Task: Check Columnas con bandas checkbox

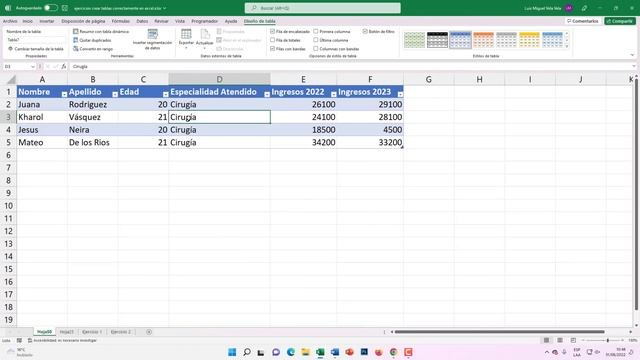Action: click(x=316, y=49)
